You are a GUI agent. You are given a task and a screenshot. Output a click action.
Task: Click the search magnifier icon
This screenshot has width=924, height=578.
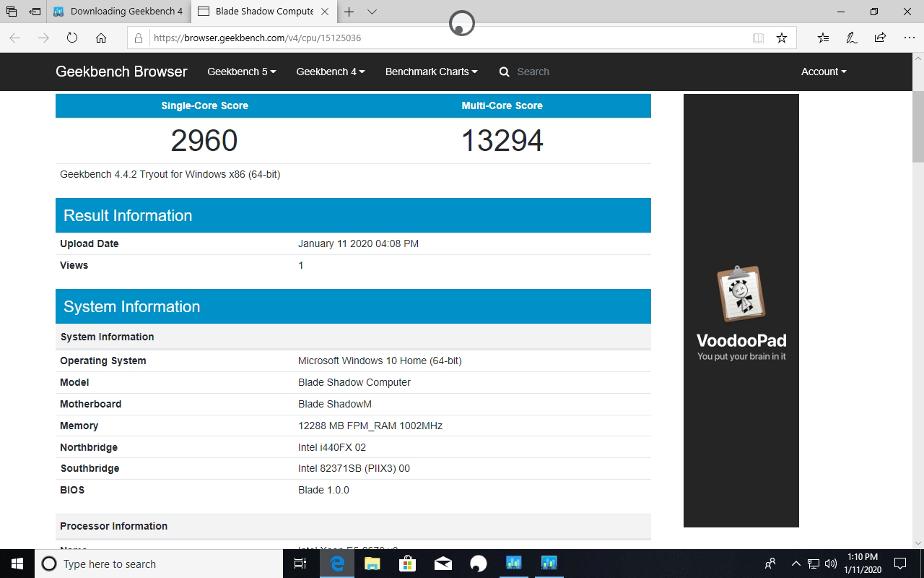(505, 72)
